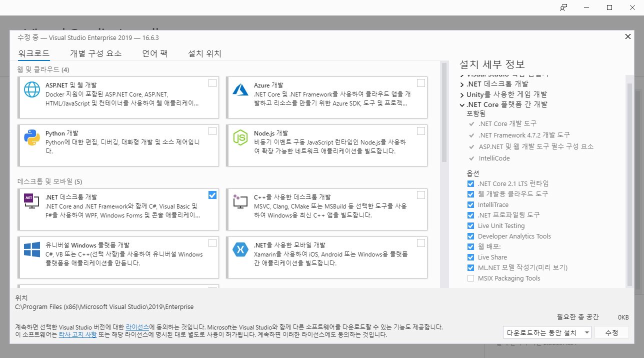644x358 pixels.
Task: Click the 웹 및 클라우드 (4) heading
Action: pos(43,69)
